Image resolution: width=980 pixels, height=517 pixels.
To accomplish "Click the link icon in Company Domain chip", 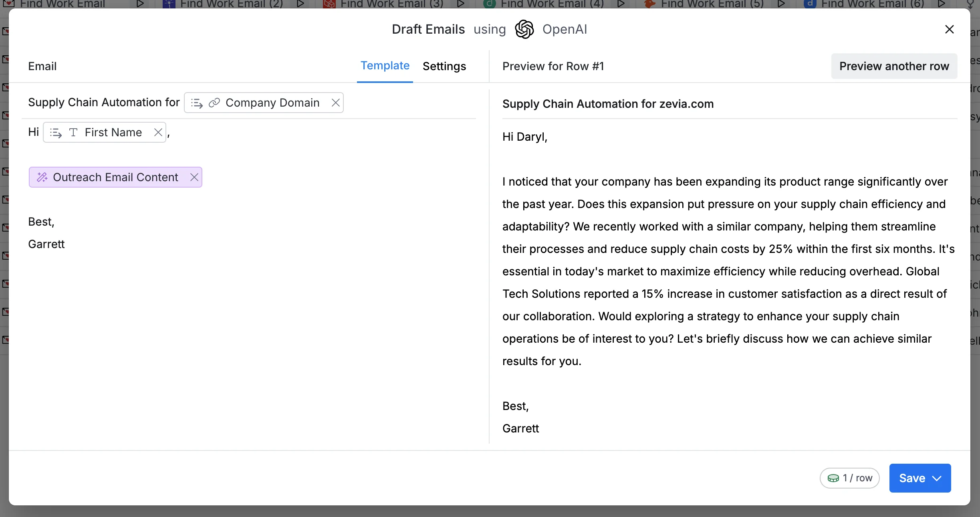I will point(214,103).
